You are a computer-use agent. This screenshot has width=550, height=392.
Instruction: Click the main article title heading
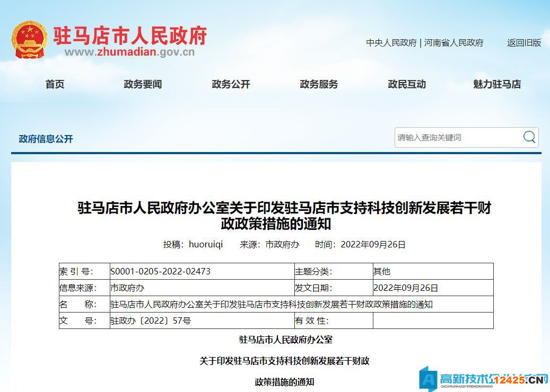tap(284, 216)
